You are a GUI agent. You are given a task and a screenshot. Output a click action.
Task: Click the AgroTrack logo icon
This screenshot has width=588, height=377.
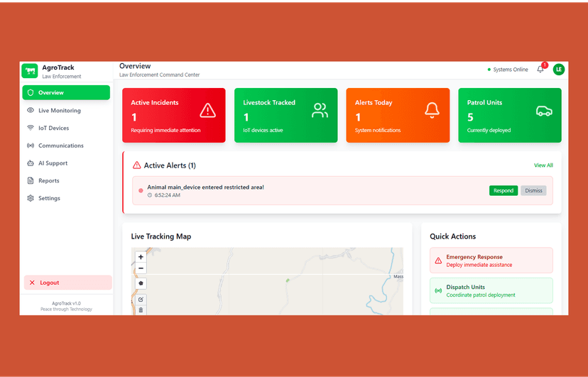[x=30, y=70]
